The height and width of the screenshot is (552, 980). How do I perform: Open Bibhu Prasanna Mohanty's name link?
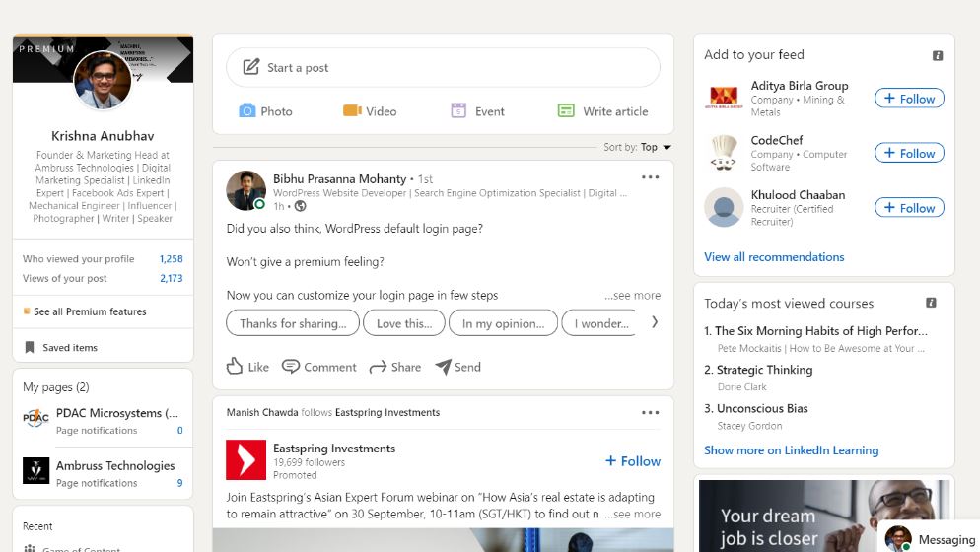point(339,178)
